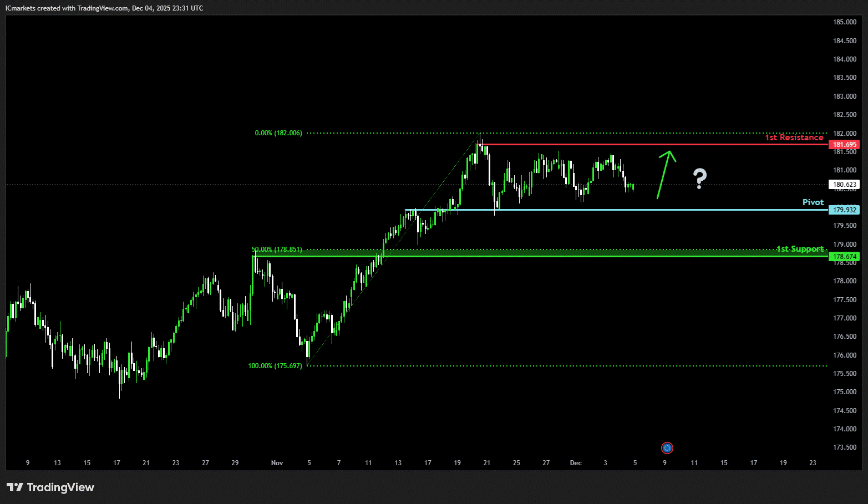
Task: Click the "Dec" label on time axis
Action: [x=576, y=463]
